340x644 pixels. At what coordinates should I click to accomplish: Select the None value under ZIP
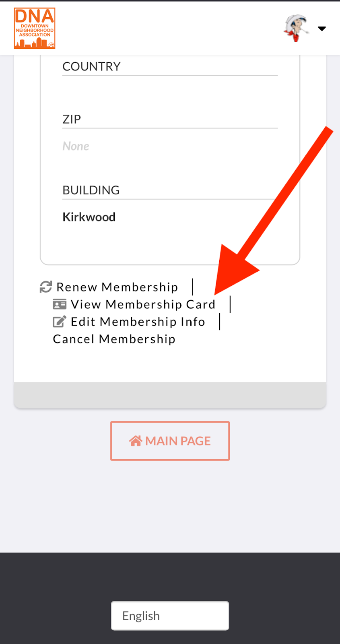(76, 146)
